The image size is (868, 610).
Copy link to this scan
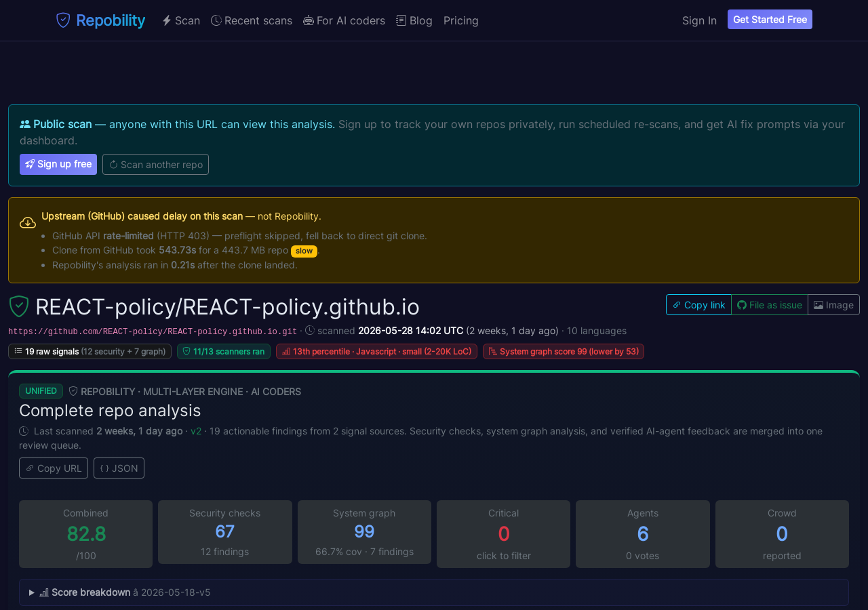click(x=698, y=305)
